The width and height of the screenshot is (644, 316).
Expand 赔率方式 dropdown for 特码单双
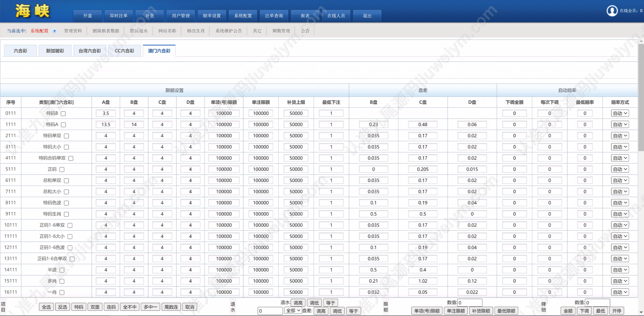620,136
